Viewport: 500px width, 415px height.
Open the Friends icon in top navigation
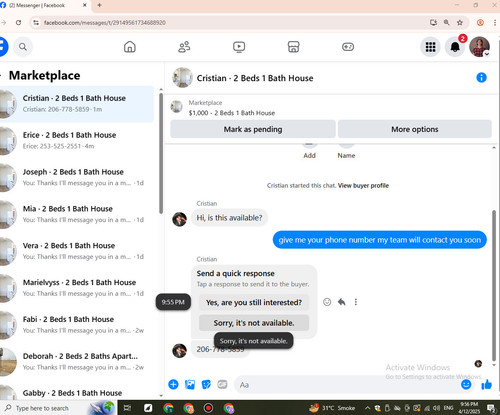point(184,47)
